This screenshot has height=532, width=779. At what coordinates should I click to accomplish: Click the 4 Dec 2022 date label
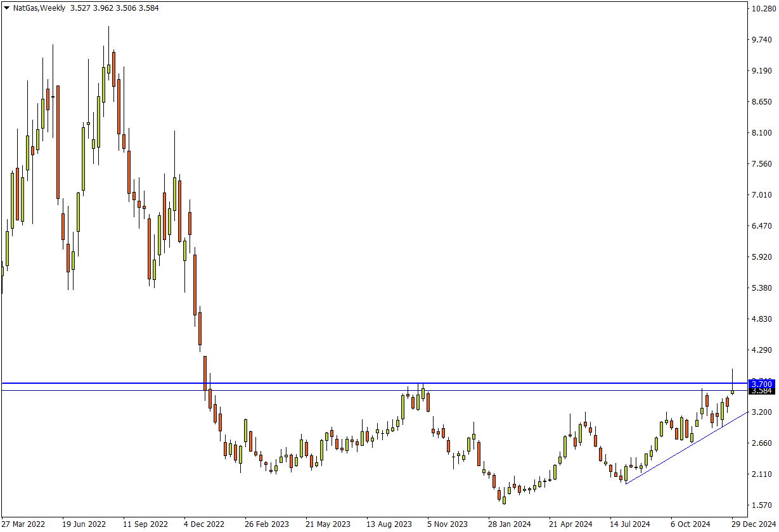[205, 524]
